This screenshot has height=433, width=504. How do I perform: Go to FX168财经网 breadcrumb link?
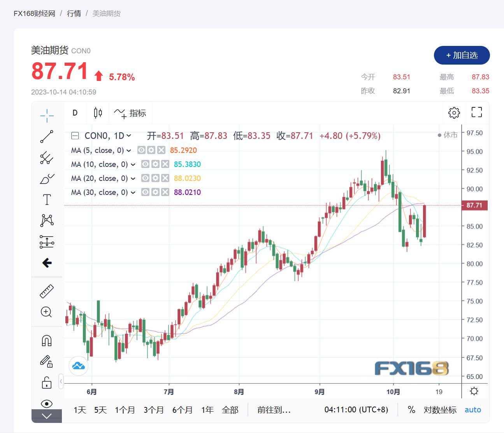[35, 14]
